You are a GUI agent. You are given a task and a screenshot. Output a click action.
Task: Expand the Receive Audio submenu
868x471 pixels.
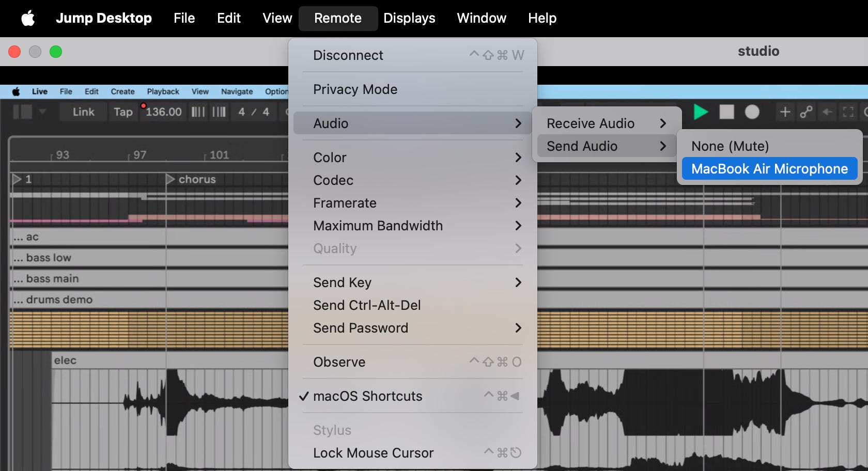click(607, 123)
